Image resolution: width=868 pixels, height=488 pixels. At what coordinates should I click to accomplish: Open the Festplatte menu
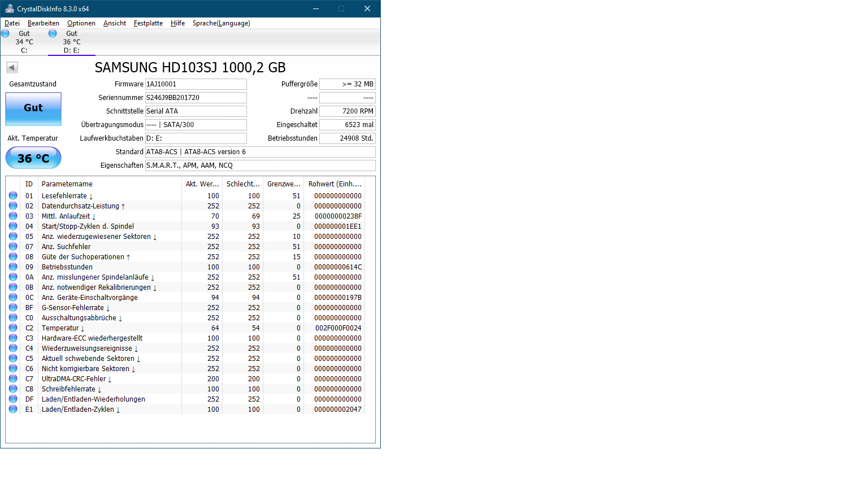pos(148,23)
